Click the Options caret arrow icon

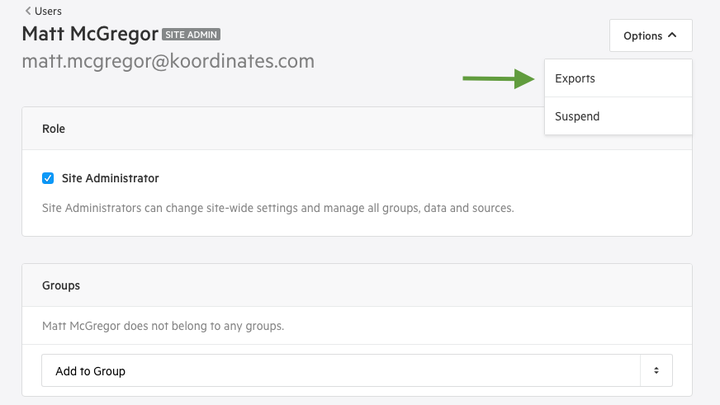click(x=672, y=35)
